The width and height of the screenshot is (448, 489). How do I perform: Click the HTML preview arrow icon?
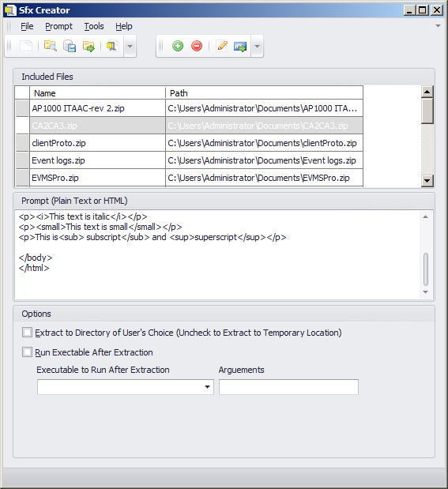(240, 46)
